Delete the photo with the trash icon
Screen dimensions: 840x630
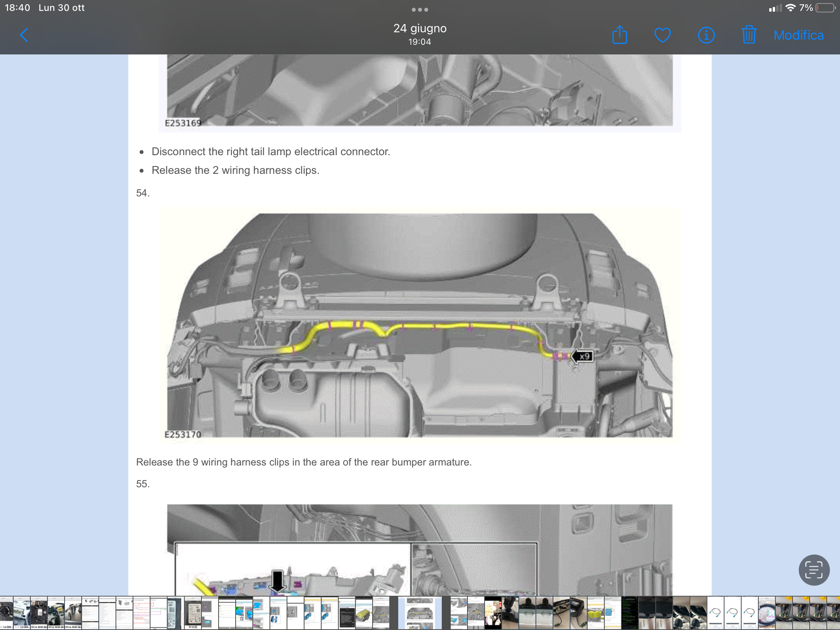[x=749, y=35]
